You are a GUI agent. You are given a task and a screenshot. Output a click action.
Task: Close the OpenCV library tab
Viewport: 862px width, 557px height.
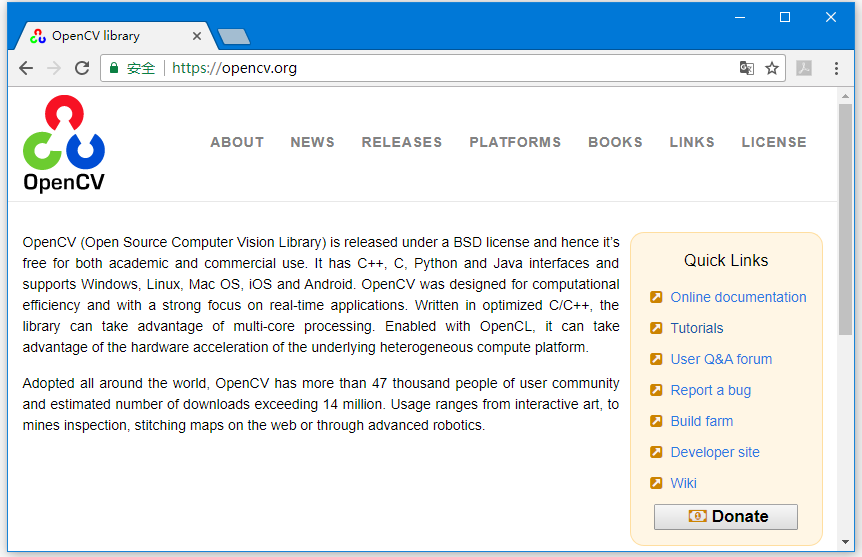pyautogui.click(x=197, y=36)
